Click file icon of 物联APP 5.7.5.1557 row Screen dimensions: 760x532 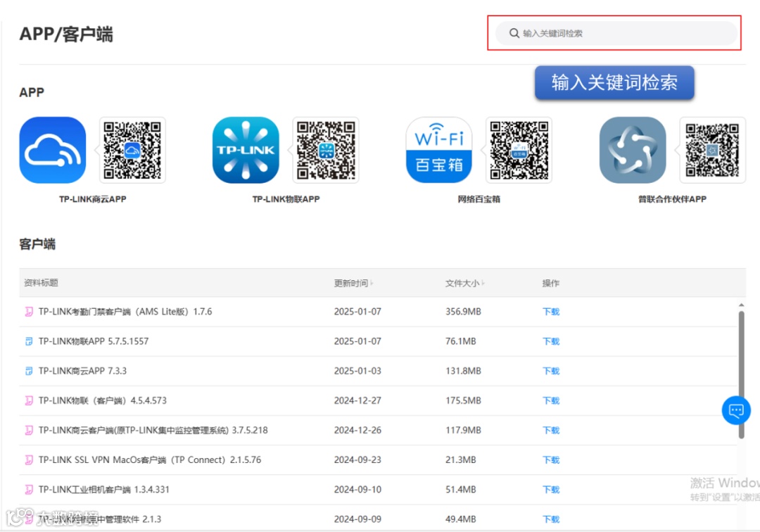click(x=29, y=341)
